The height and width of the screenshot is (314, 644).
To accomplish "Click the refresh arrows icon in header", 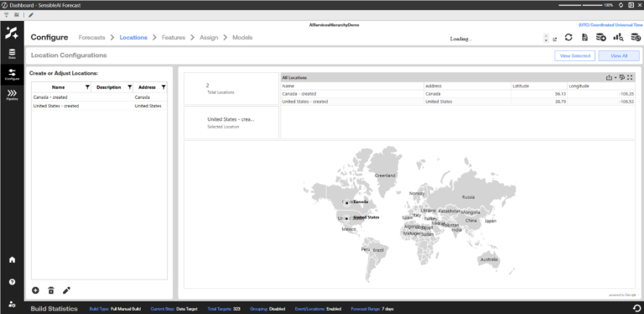I will point(569,38).
